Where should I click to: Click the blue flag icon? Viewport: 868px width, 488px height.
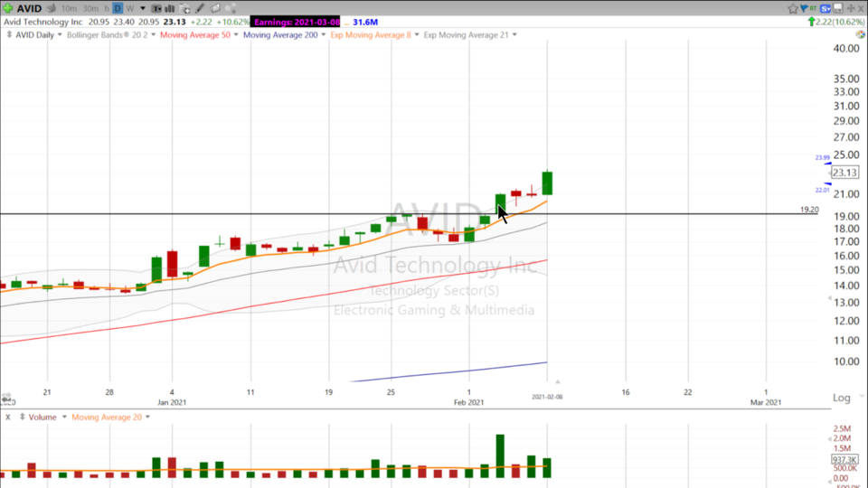(804, 8)
